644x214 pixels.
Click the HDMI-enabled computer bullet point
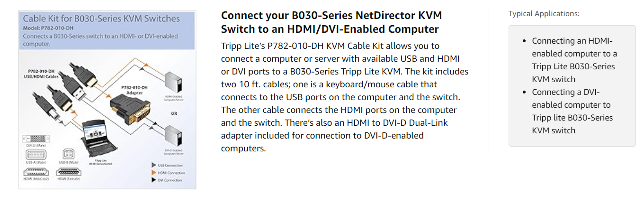[574, 60]
